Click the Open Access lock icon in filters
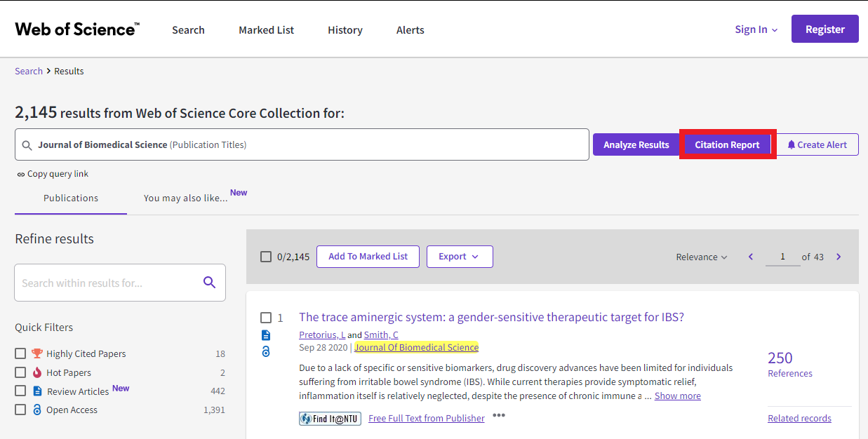The image size is (868, 439). point(37,410)
